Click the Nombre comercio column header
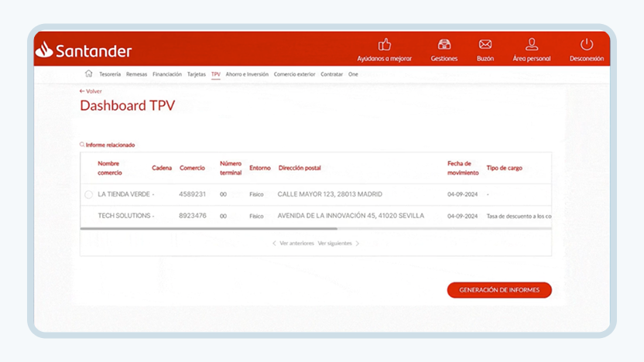 point(110,168)
